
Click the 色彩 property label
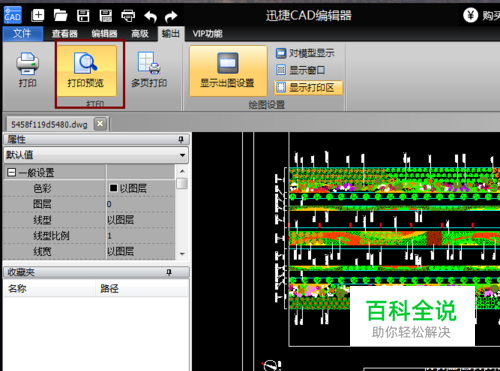[x=42, y=188]
